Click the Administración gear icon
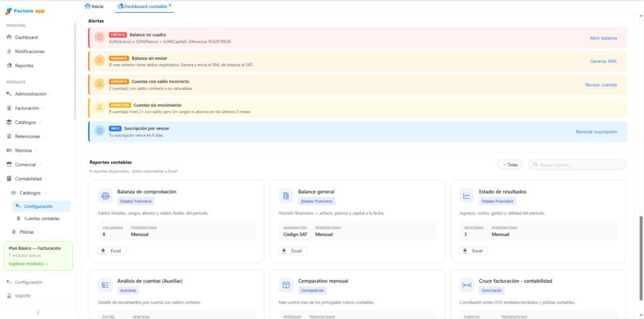This screenshot has height=319, width=644. point(9,94)
